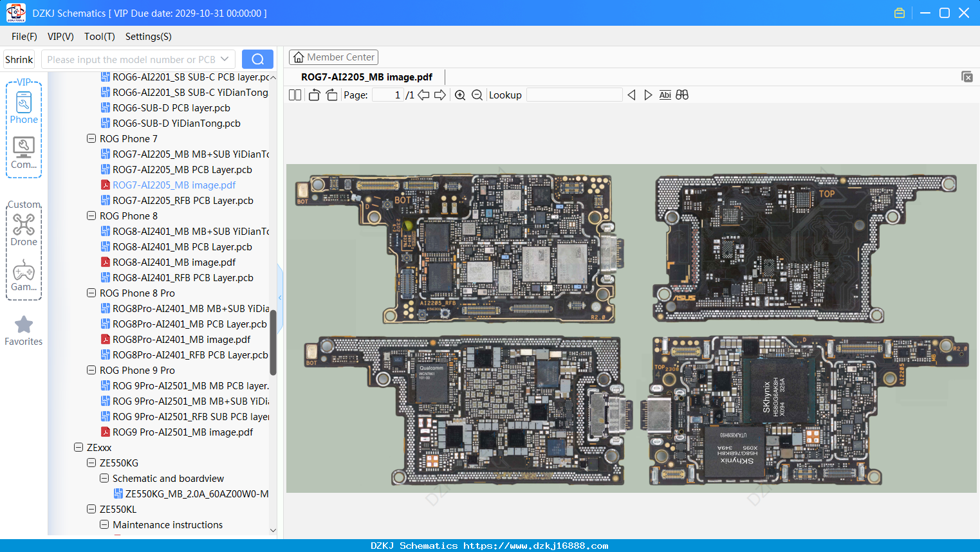Open ROG6-SUB-D PCB layer.pcb
This screenshot has width=980, height=552.
[171, 108]
